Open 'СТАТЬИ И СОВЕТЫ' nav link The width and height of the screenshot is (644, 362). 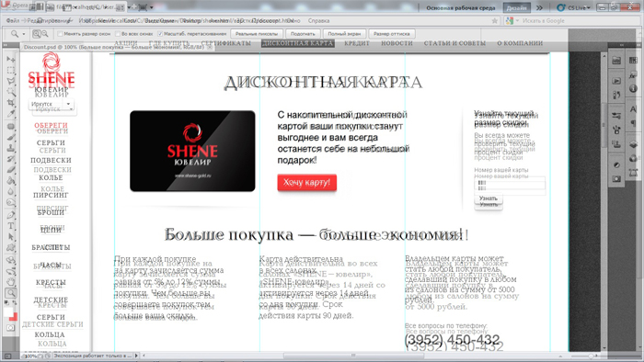[454, 43]
